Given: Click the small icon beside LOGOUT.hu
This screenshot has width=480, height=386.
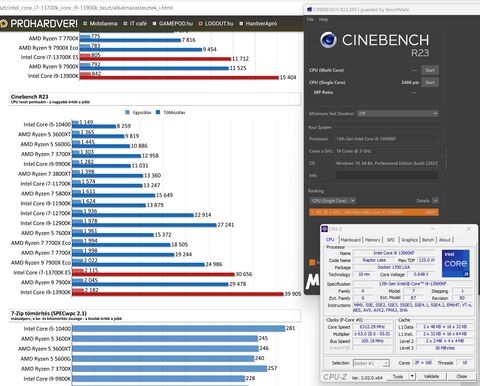Looking at the screenshot, I should (200, 24).
